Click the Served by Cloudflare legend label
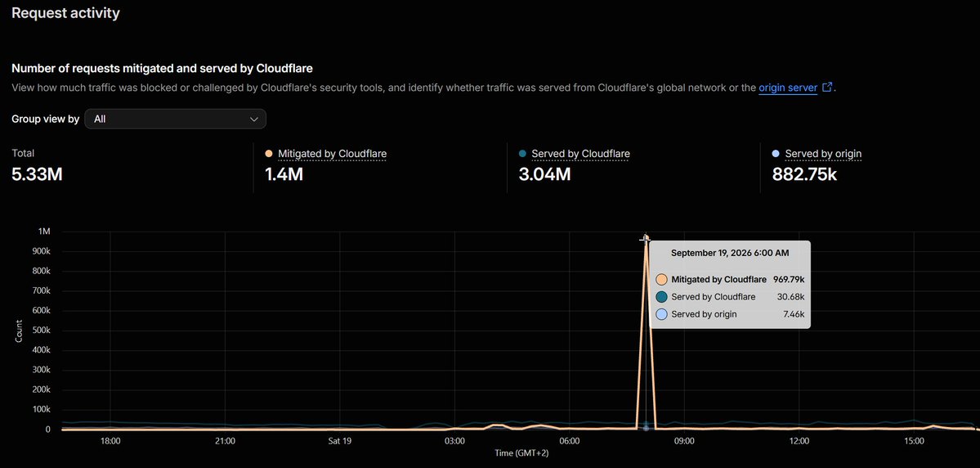980x468 pixels. pos(580,153)
